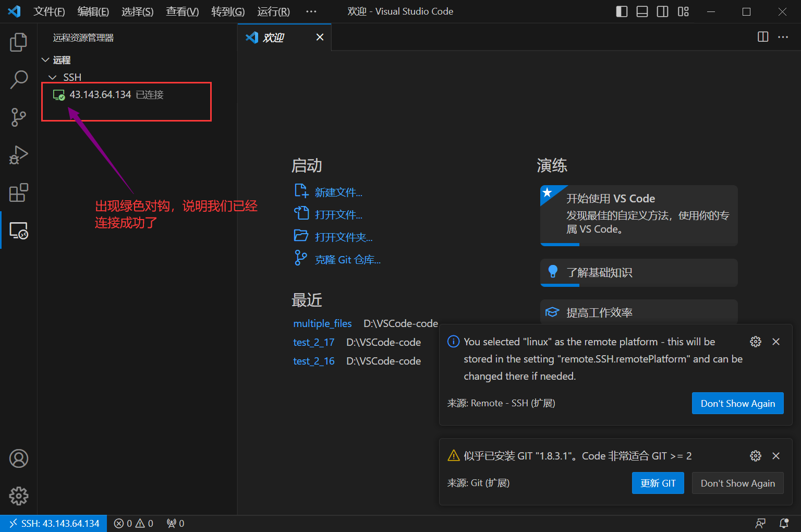Click the lightbulb icon on 了解基础知识
This screenshot has width=801, height=532.
coord(553,271)
